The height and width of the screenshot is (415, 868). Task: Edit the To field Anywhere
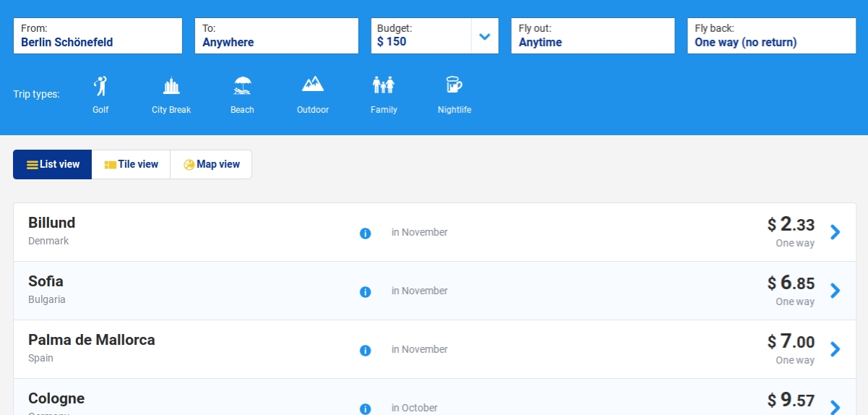point(277,35)
